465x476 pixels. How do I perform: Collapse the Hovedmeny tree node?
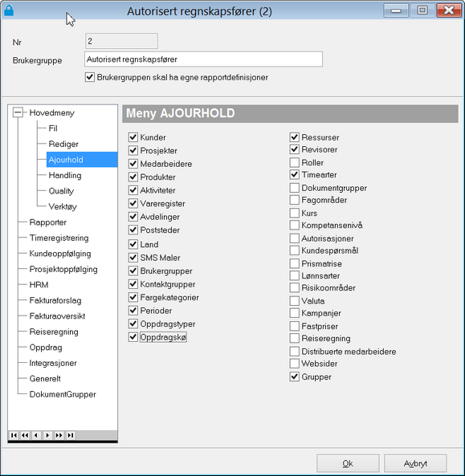point(18,112)
